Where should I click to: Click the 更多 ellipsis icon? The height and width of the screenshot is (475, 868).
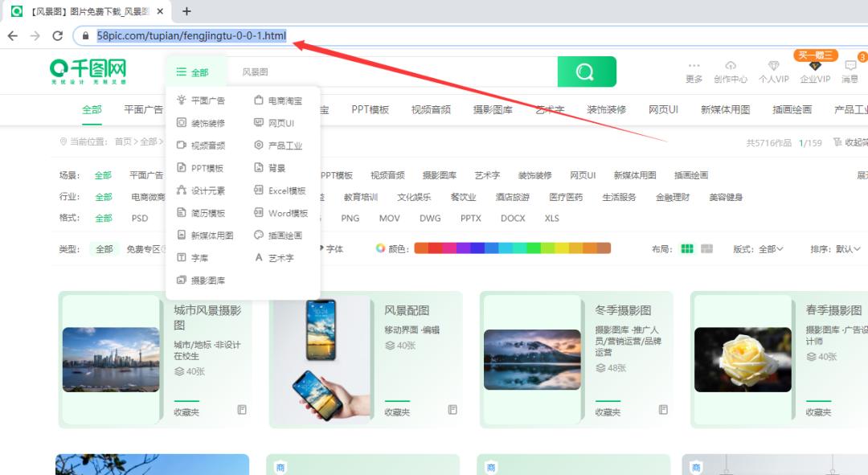click(694, 66)
